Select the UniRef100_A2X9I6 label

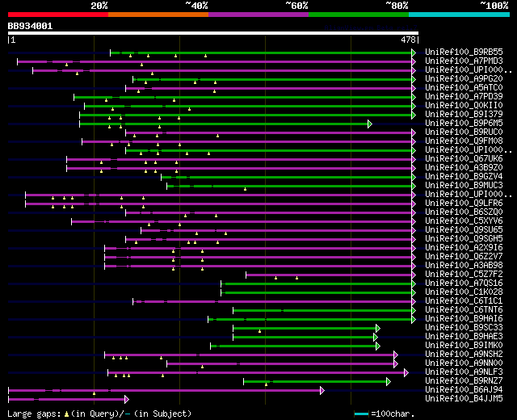pos(464,248)
